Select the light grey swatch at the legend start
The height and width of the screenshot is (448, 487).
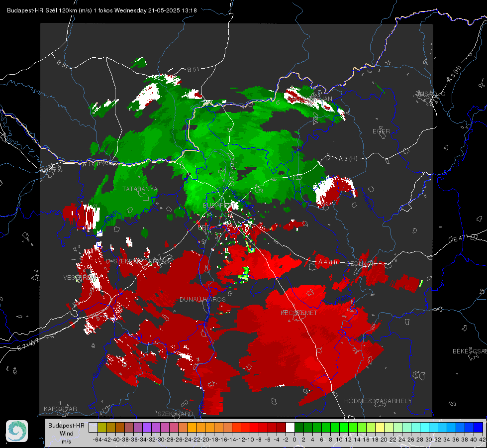(93, 427)
